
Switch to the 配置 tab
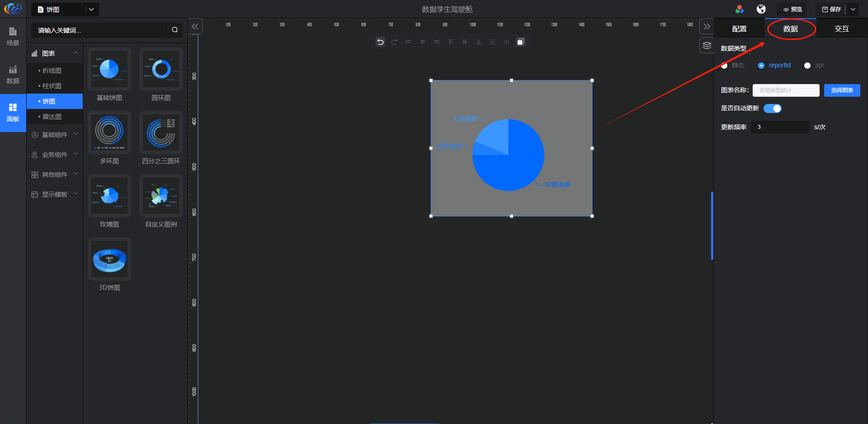point(739,29)
